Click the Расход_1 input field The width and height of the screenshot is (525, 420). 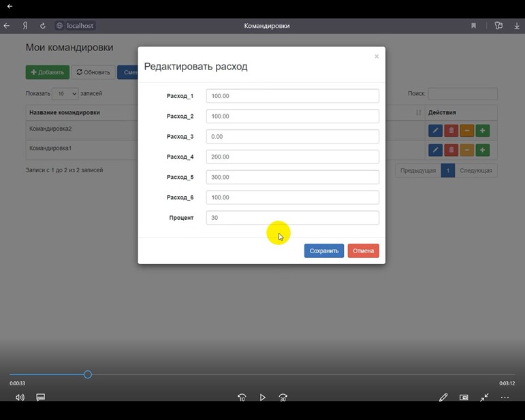pos(292,96)
